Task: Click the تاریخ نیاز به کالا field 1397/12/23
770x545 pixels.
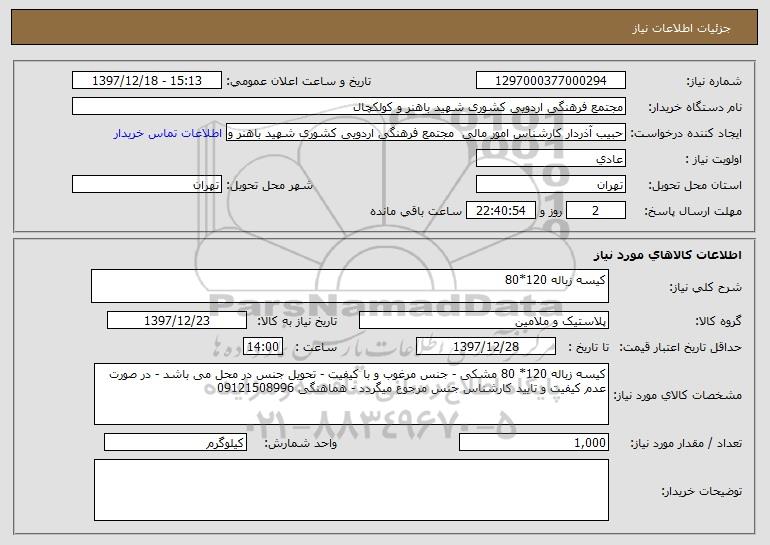Action: coord(177,320)
